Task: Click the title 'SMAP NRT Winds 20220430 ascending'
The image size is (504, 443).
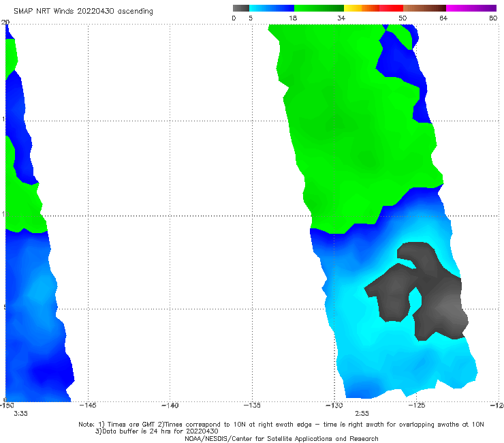Action: pos(83,12)
